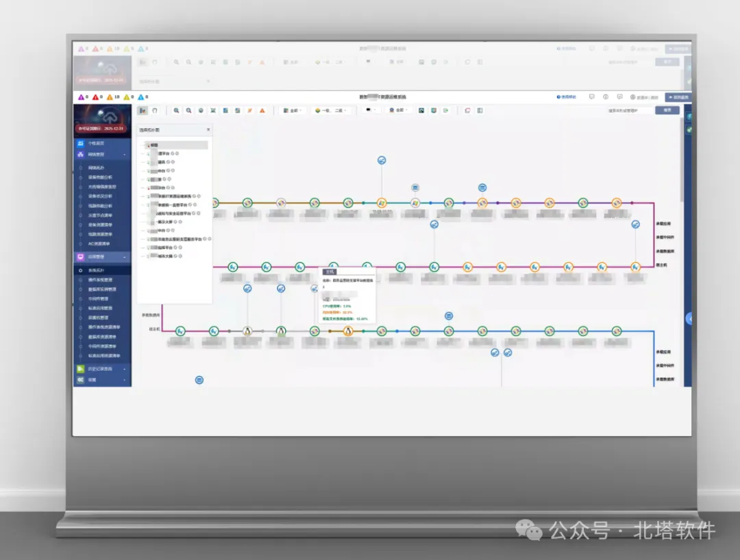This screenshot has height=560, width=740.
Task: Open the 全部 dropdown with grid icon
Action: (x=292, y=110)
